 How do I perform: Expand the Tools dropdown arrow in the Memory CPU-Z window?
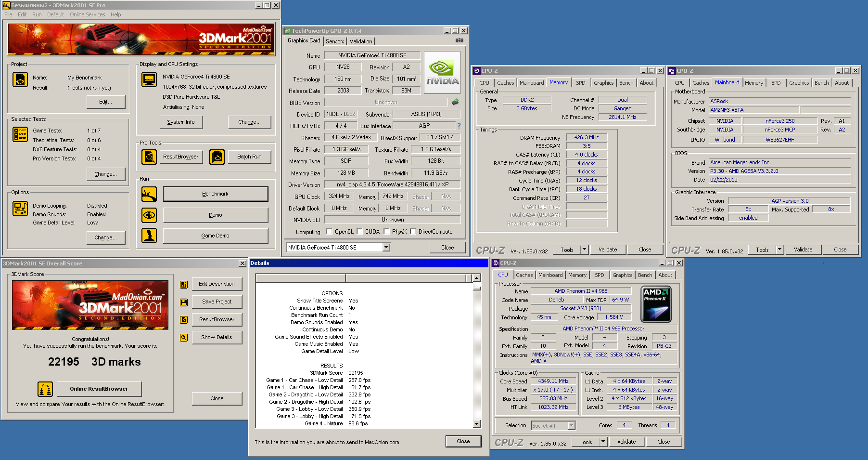[584, 250]
